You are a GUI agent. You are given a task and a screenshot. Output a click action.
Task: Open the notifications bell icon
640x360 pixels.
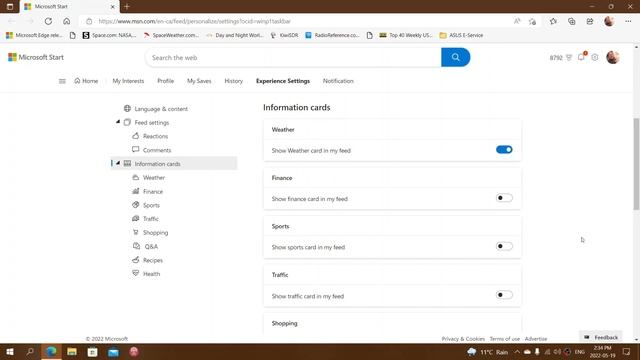(x=581, y=57)
